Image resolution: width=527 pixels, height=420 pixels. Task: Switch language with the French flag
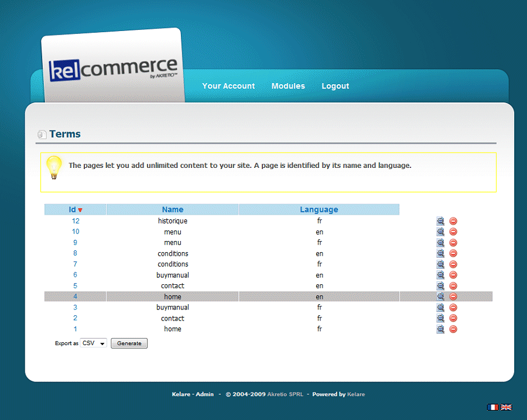pyautogui.click(x=493, y=407)
